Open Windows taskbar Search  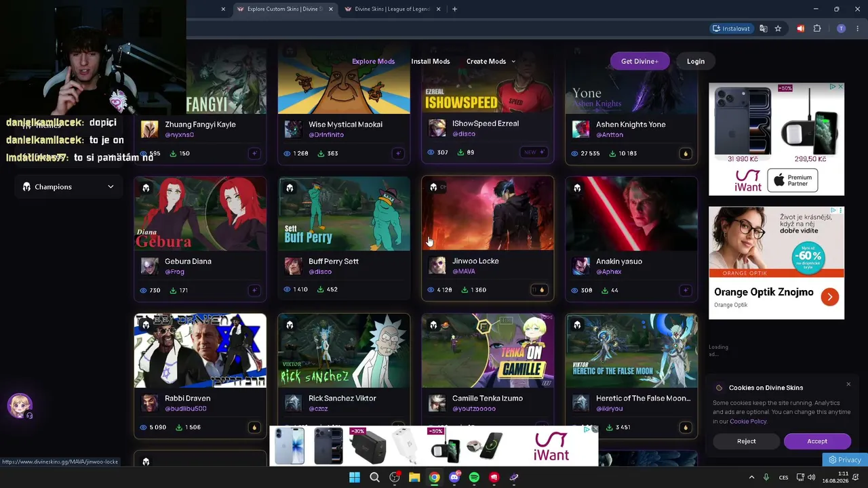point(374,477)
